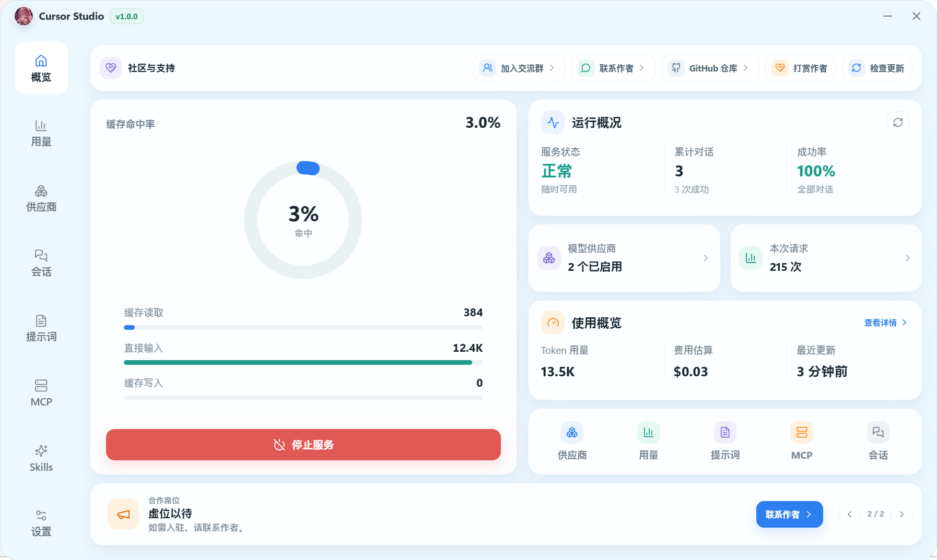This screenshot has height=560, width=937.
Task: Click the GitHub logo icon
Action: pyautogui.click(x=676, y=68)
